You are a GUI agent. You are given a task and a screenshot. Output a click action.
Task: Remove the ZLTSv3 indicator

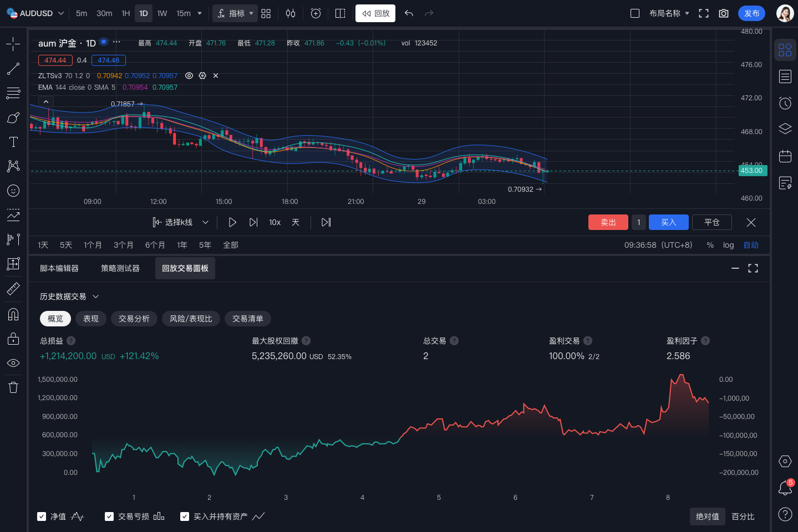tap(216, 76)
